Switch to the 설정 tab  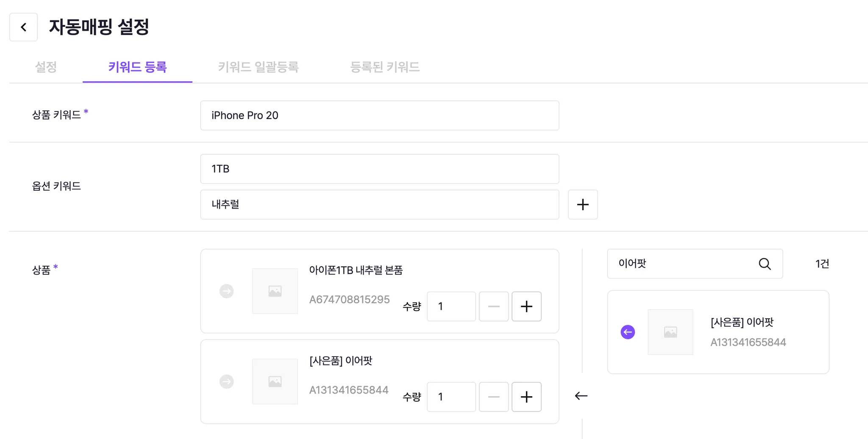46,67
